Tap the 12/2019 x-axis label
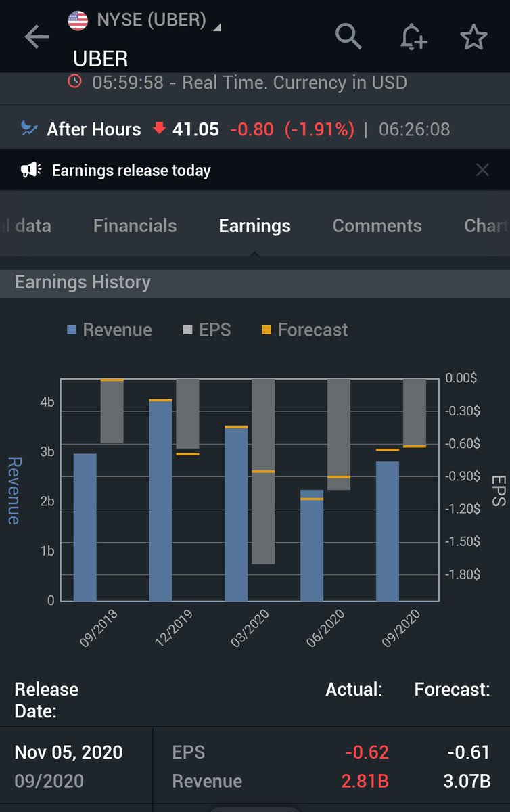 (x=175, y=627)
